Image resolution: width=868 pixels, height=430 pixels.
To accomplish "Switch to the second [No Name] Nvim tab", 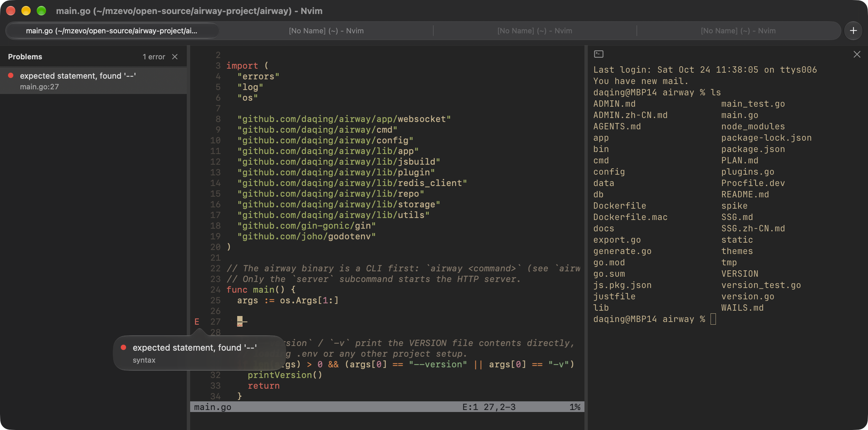I will (326, 31).
